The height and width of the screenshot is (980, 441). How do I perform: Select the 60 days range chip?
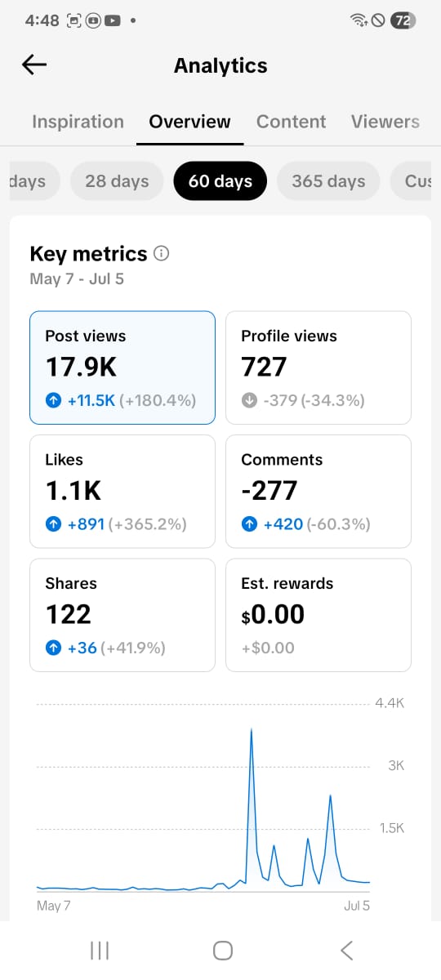pyautogui.click(x=220, y=180)
